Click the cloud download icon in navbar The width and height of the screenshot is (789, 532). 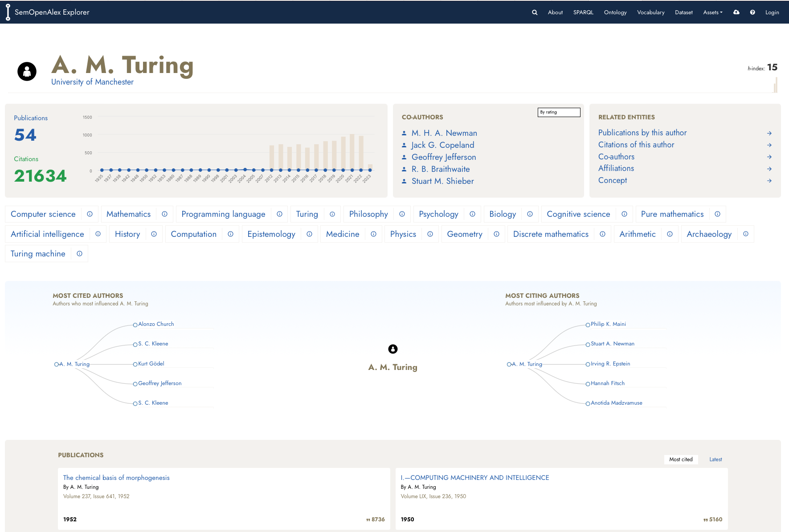[736, 12]
